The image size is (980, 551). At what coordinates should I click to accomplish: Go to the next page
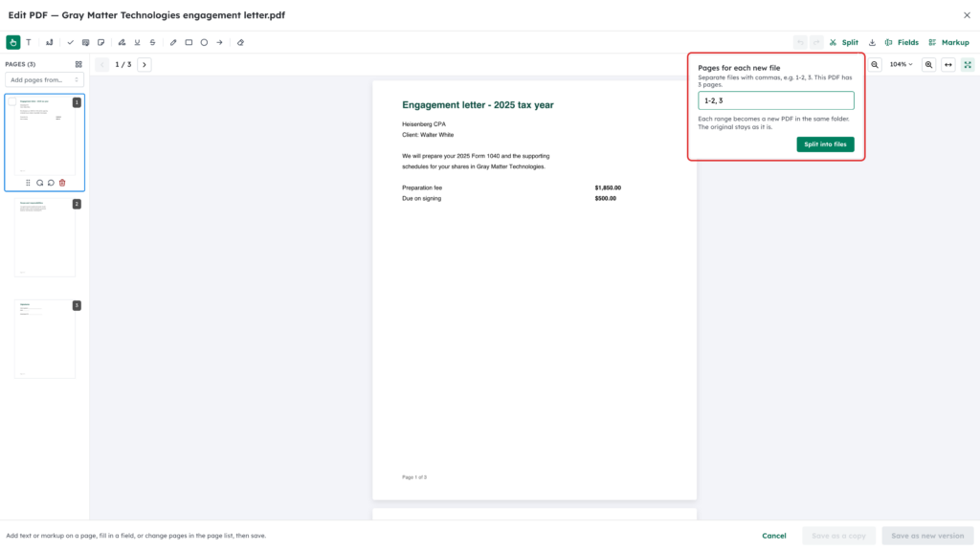click(x=145, y=64)
